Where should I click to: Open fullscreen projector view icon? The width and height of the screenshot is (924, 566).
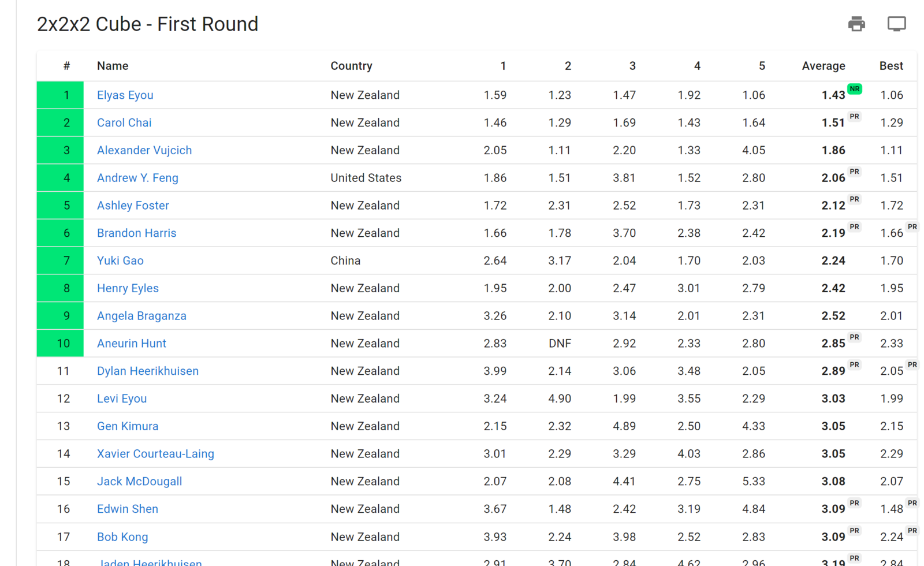coord(897,24)
